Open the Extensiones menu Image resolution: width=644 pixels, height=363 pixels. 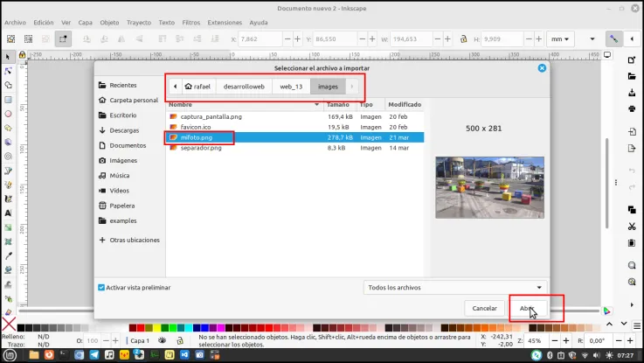point(225,23)
